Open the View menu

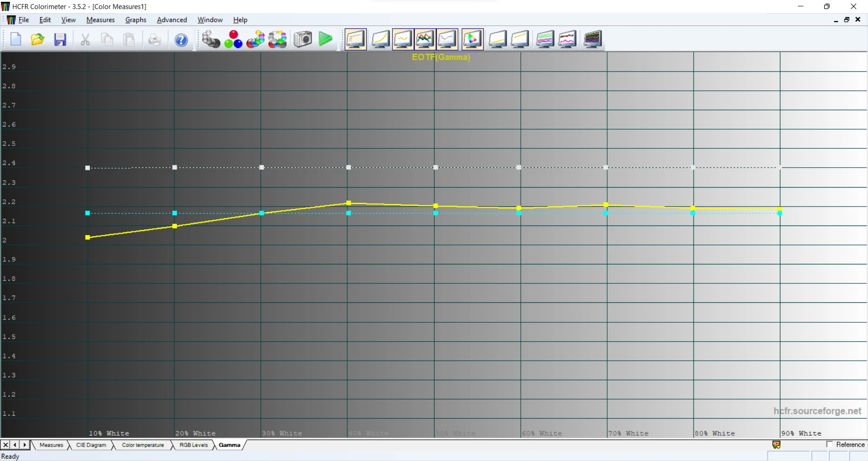click(x=68, y=20)
